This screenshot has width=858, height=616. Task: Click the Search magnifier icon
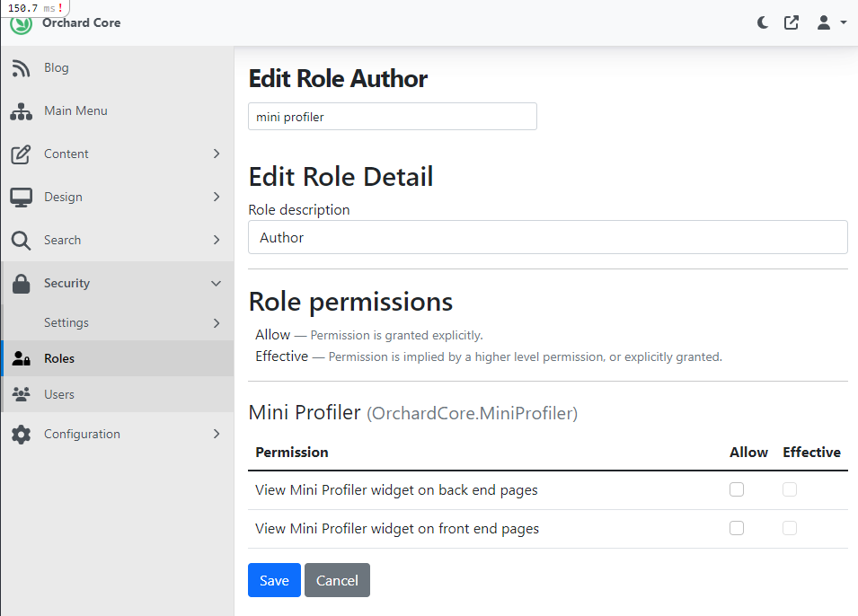point(21,241)
